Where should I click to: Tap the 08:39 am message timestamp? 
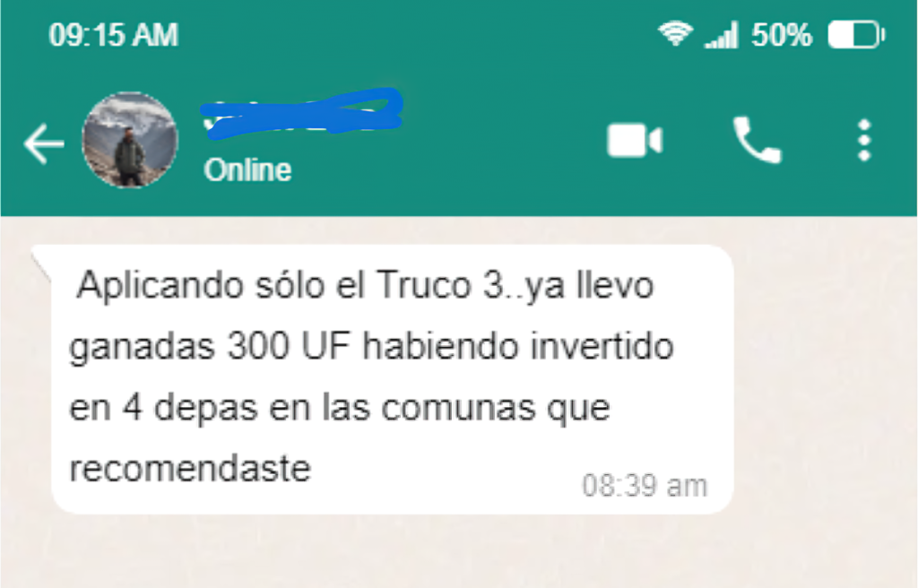click(x=645, y=486)
